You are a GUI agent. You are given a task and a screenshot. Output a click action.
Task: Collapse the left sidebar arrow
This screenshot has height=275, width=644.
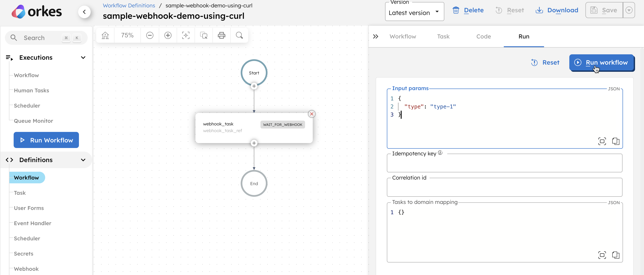[x=85, y=12]
